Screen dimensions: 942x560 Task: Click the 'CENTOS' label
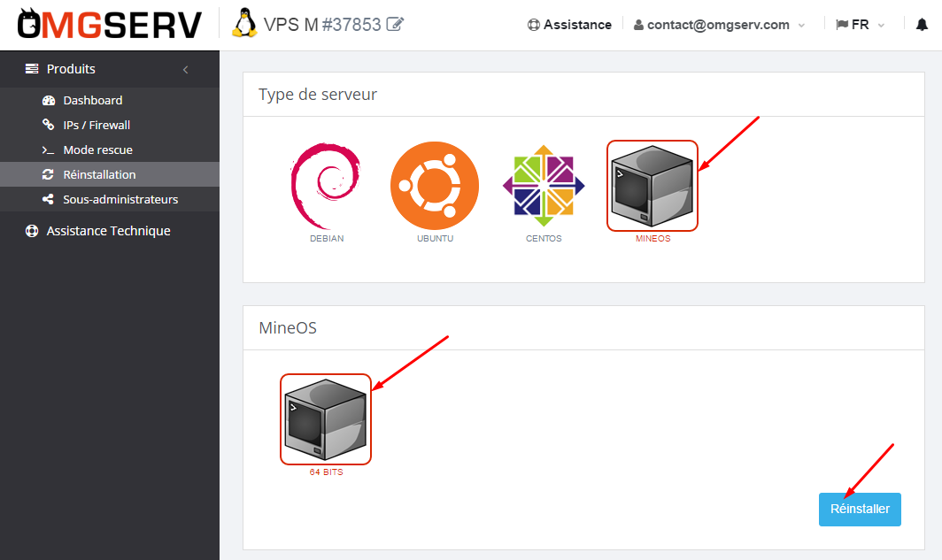click(x=544, y=238)
